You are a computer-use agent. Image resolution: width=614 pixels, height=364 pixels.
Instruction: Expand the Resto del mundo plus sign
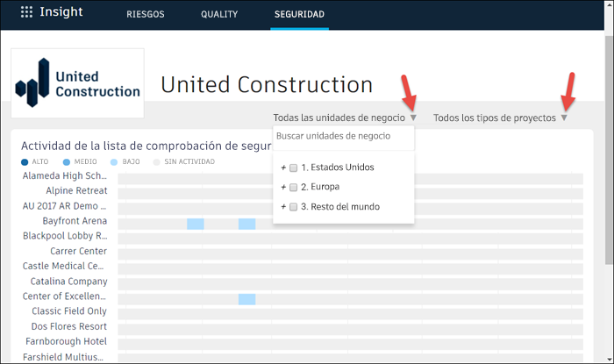coord(283,207)
